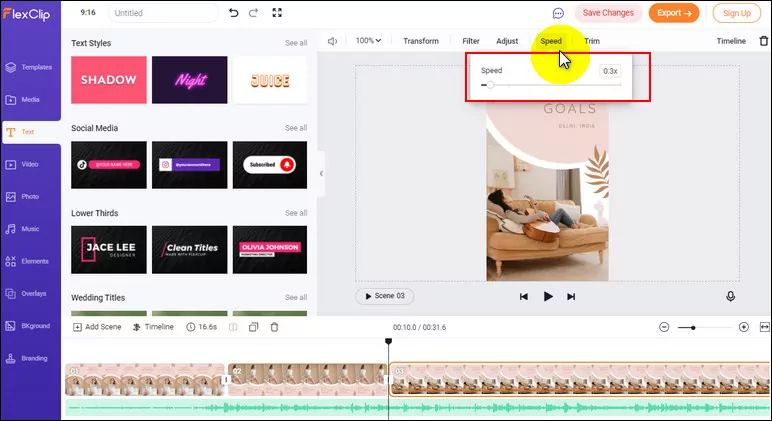Click Add Scene button
Image resolution: width=772 pixels, height=421 pixels.
[97, 327]
